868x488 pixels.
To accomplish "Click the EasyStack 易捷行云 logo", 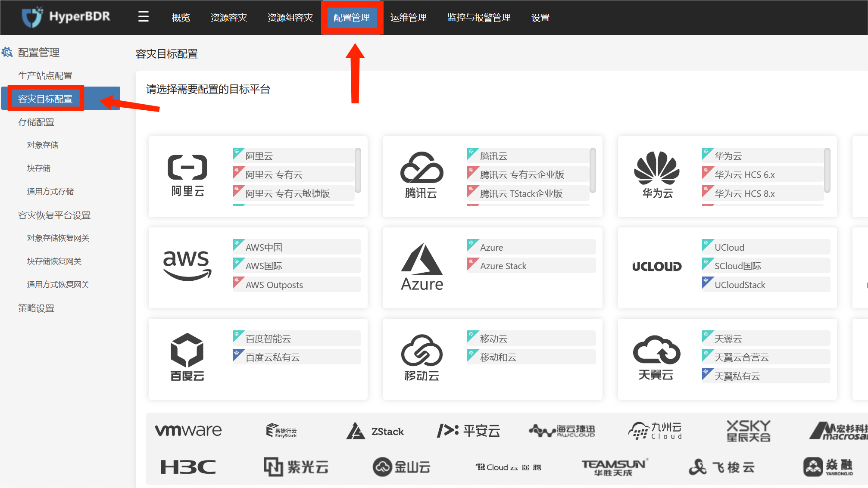I will tap(281, 430).
